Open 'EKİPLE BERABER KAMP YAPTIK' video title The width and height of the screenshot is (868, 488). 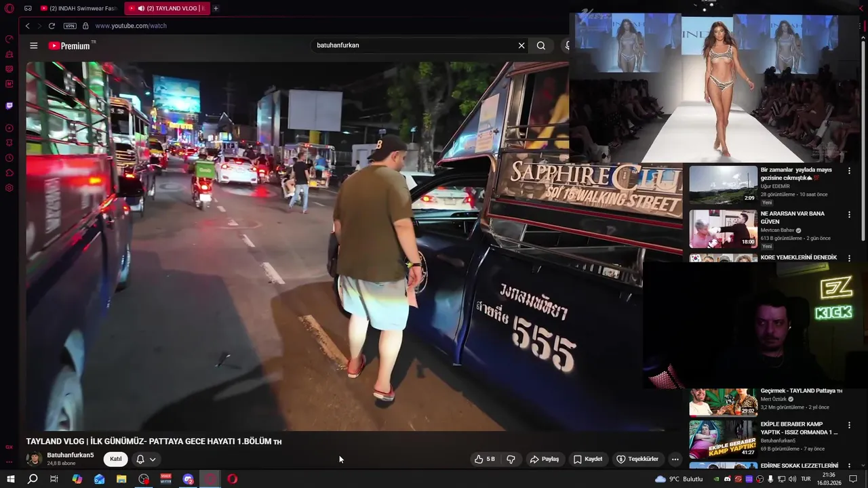coord(800,428)
